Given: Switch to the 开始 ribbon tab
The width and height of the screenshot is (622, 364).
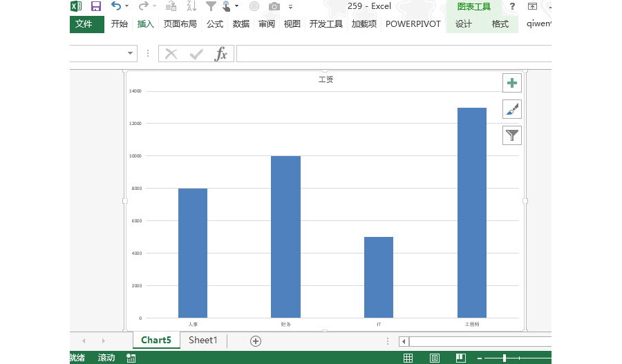Looking at the screenshot, I should click(120, 23).
